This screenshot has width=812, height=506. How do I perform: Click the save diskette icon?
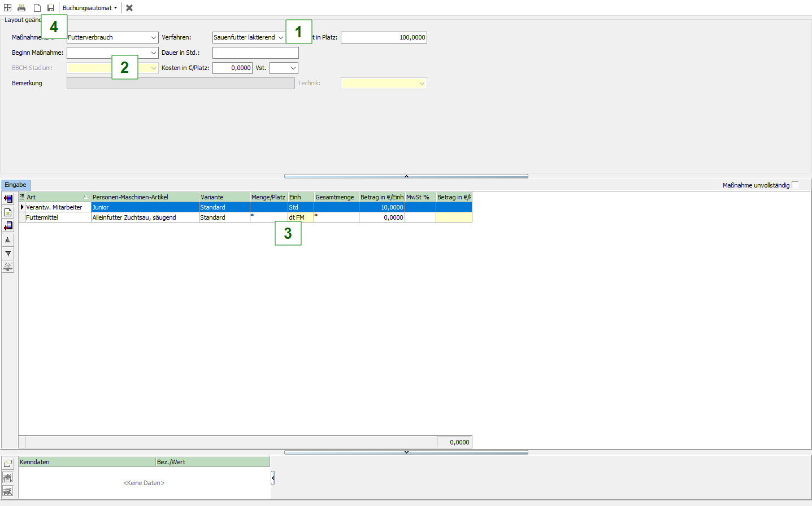51,8
